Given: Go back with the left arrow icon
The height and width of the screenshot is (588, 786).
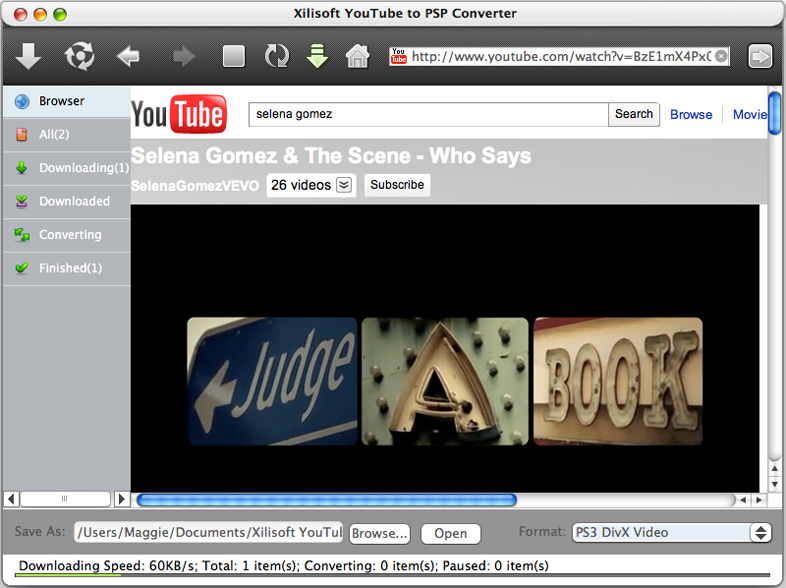Looking at the screenshot, I should click(x=128, y=56).
